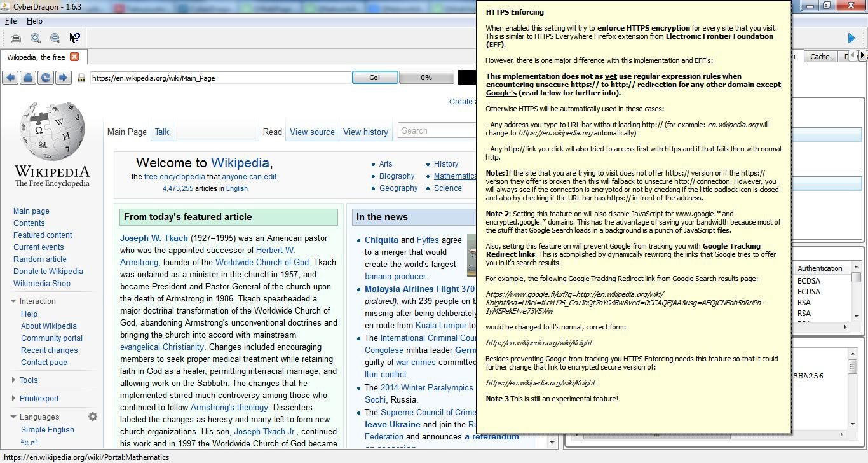Open the File menu
Image resolution: width=868 pixels, height=463 pixels.
[11, 21]
